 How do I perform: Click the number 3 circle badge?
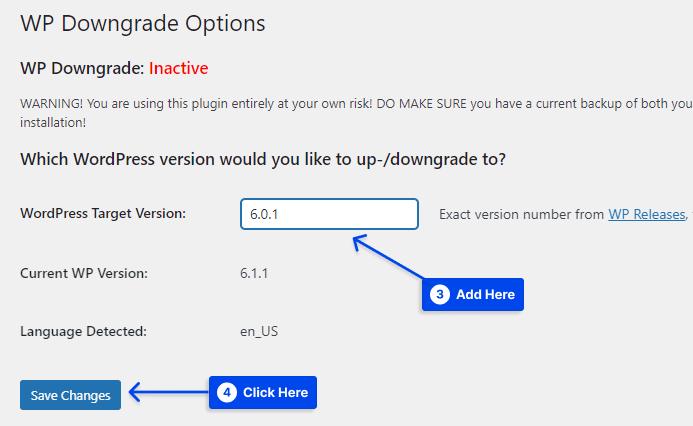pyautogui.click(x=440, y=294)
